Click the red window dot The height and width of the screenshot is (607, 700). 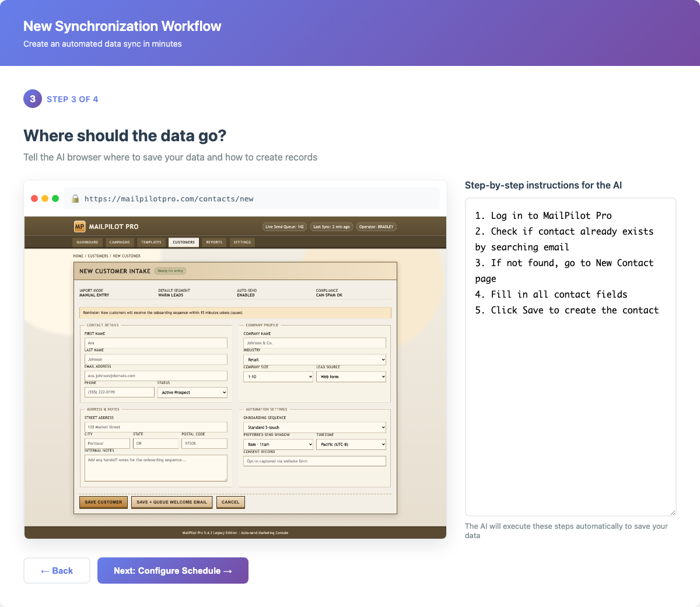click(x=34, y=198)
